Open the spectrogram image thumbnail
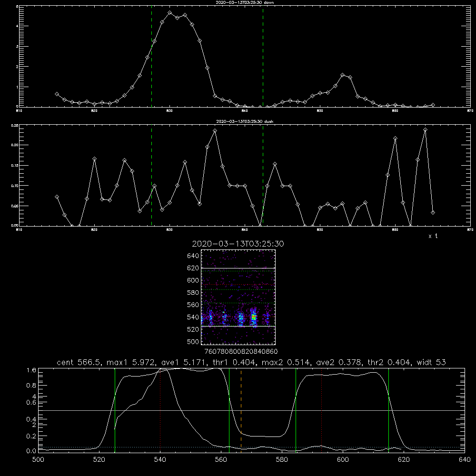Screen dimensions: 476x476 coord(238,297)
